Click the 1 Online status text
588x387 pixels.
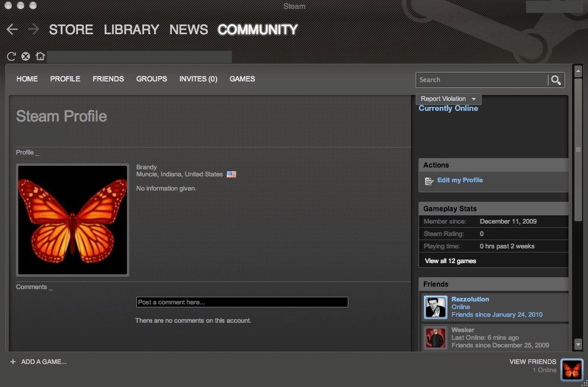point(544,370)
